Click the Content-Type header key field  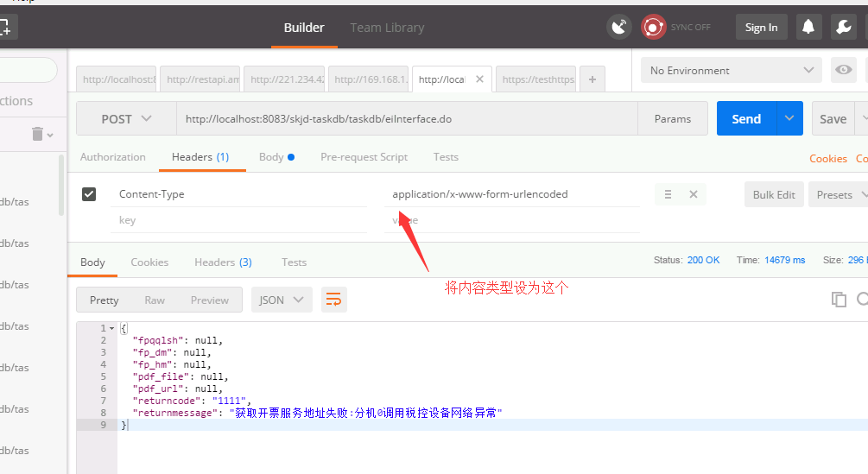click(x=238, y=194)
